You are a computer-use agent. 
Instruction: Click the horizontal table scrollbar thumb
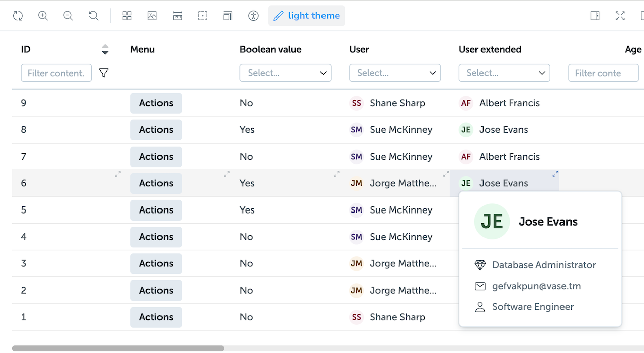click(x=118, y=348)
